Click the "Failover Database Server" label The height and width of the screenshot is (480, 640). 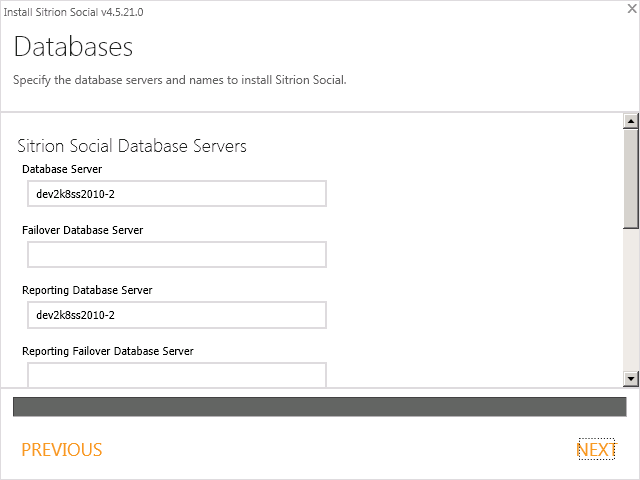pos(82,230)
